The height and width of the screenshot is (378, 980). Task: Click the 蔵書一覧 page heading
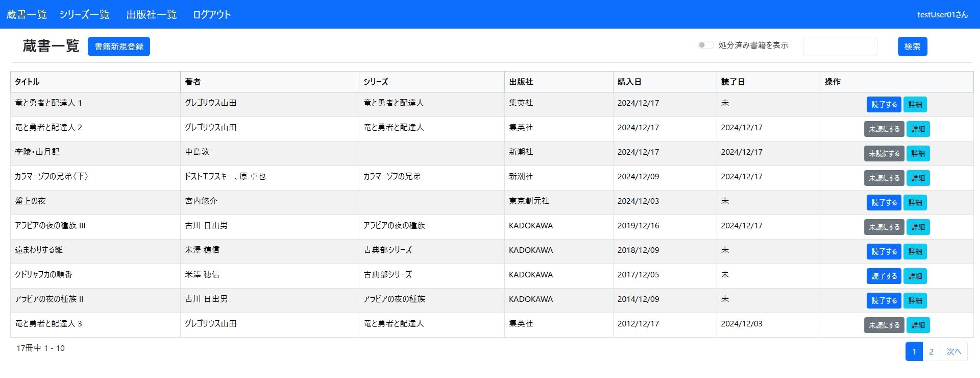51,46
